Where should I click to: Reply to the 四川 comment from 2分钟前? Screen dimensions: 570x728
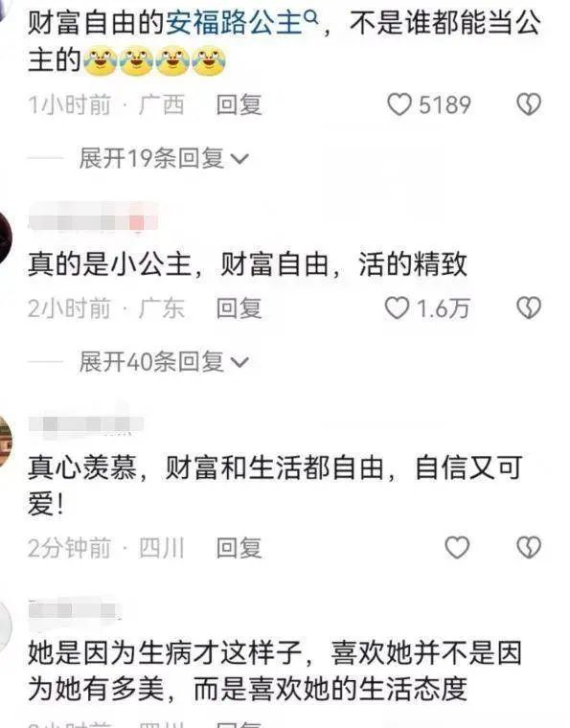239,547
